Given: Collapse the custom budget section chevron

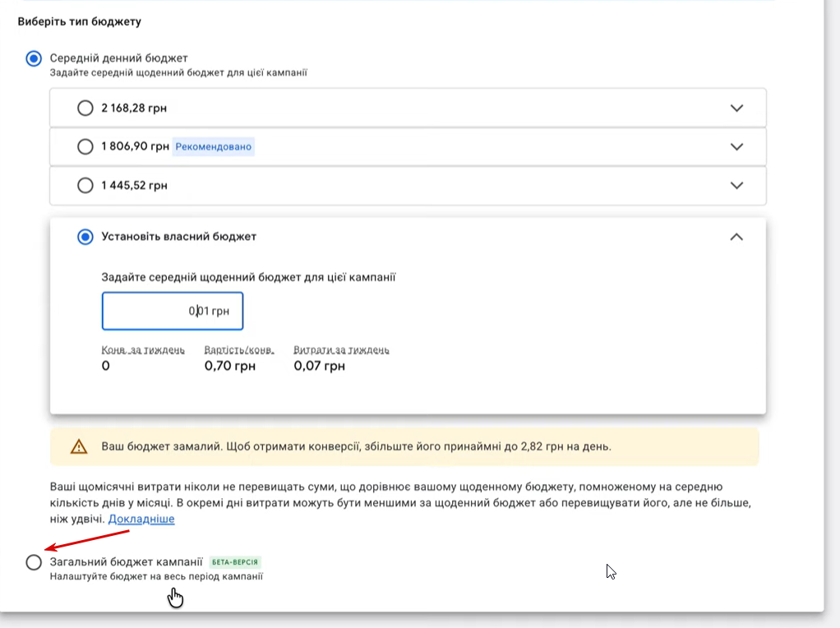Looking at the screenshot, I should [736, 237].
